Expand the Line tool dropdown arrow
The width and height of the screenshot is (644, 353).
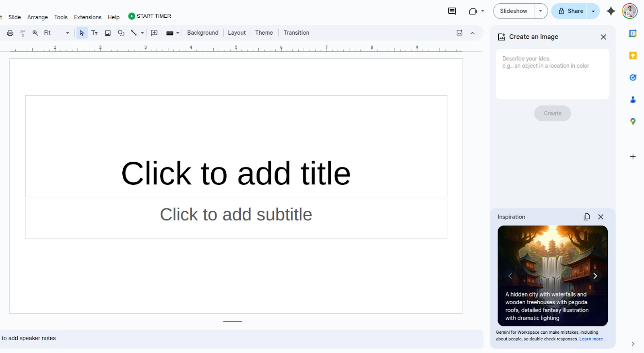coord(142,33)
